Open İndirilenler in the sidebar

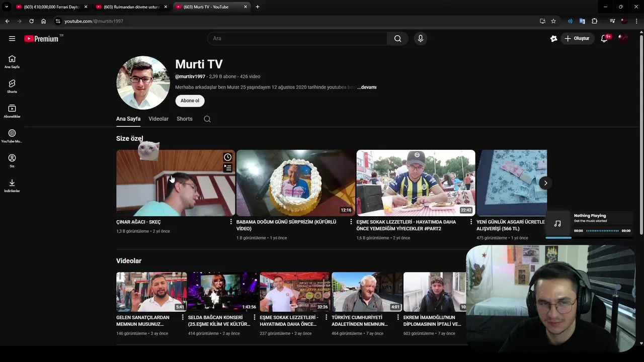pyautogui.click(x=12, y=186)
